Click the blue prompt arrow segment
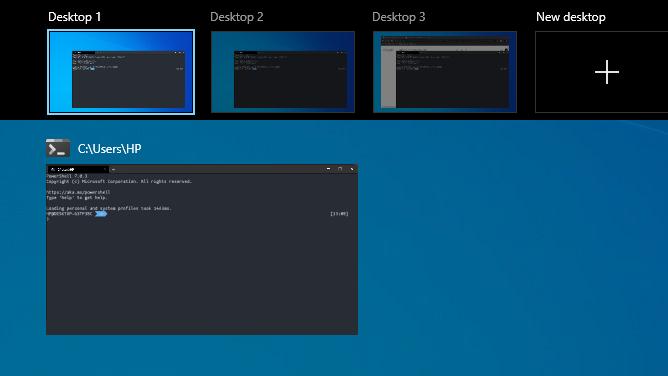The image size is (668, 376). 101,214
